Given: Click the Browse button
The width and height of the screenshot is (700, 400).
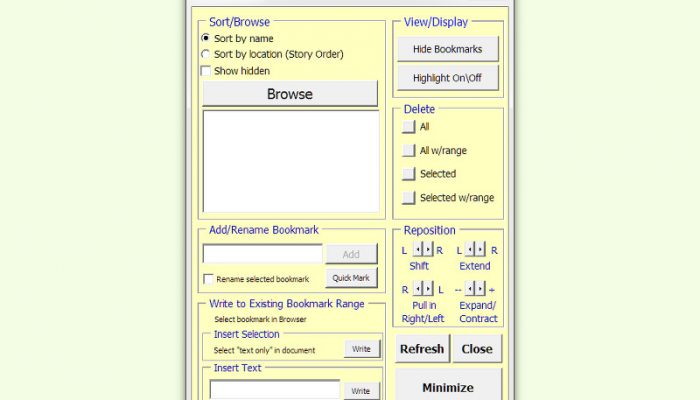Looking at the screenshot, I should (290, 94).
